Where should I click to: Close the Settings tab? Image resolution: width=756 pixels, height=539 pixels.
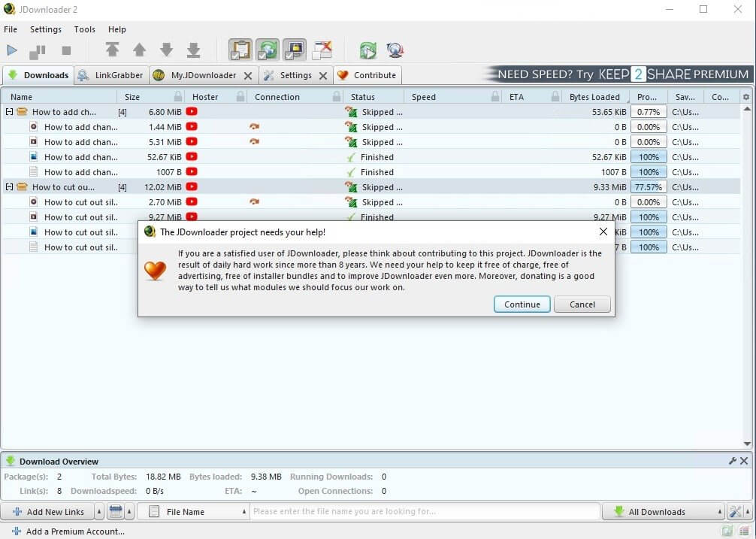(x=323, y=76)
